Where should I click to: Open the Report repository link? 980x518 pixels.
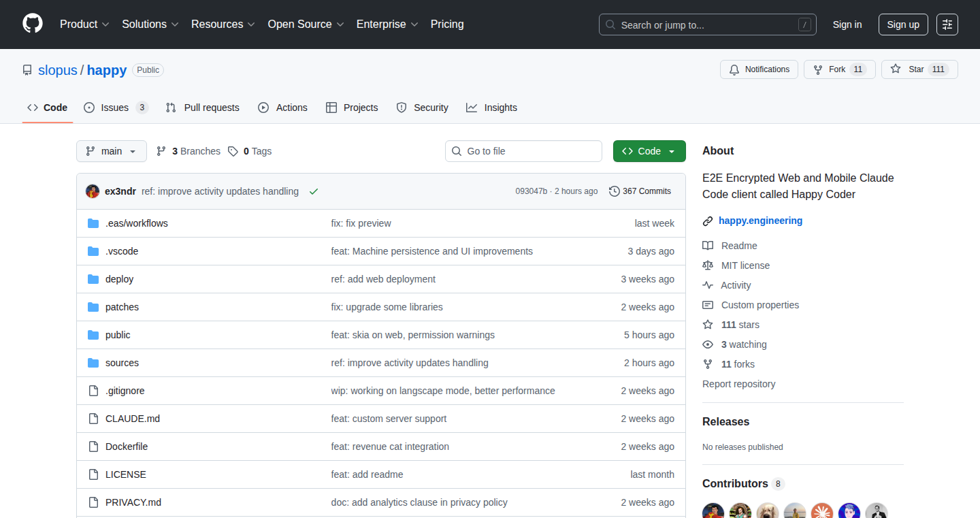(x=738, y=384)
